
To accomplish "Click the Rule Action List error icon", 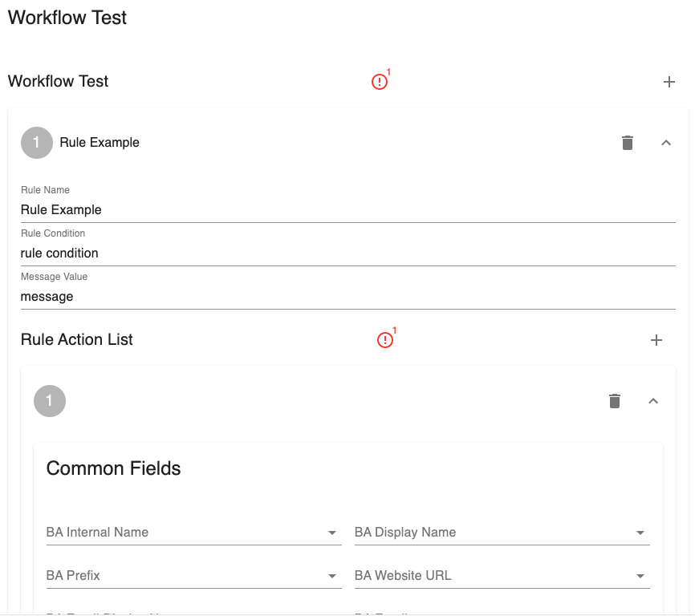I will pos(385,340).
